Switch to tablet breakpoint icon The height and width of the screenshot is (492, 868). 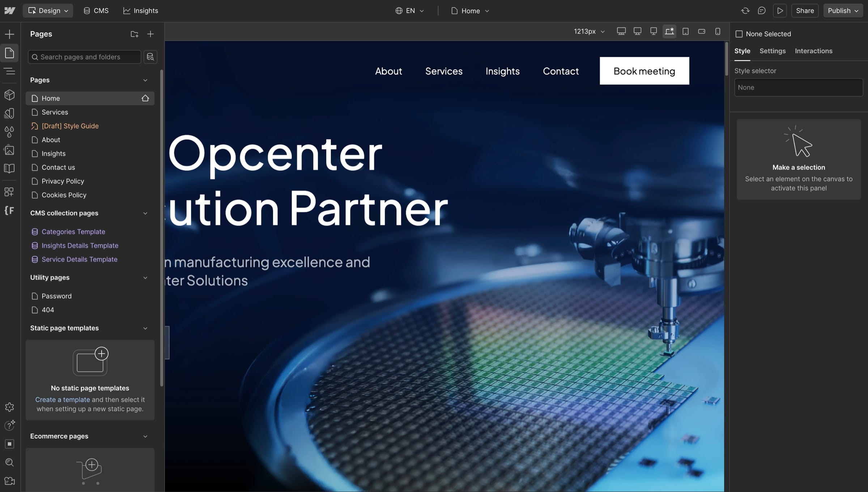[x=685, y=31]
